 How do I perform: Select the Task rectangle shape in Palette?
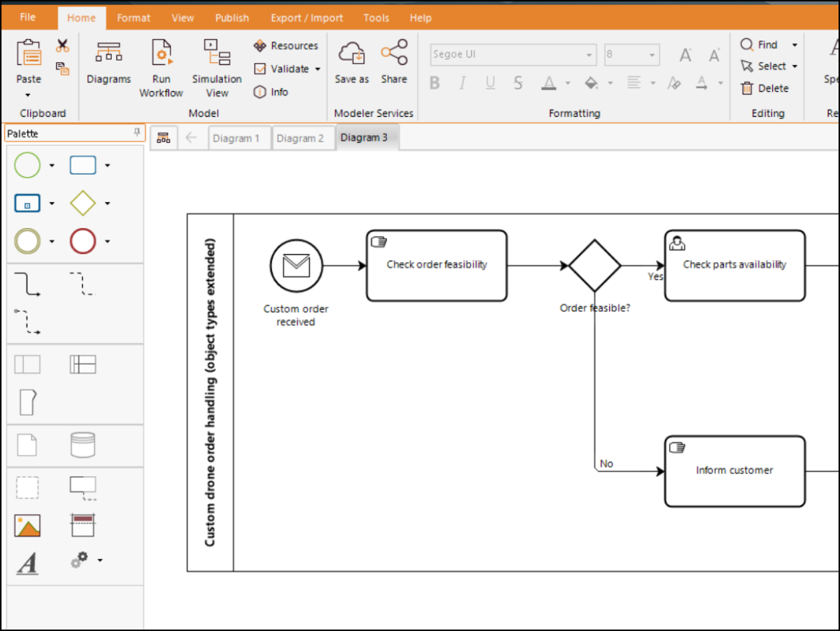82,165
